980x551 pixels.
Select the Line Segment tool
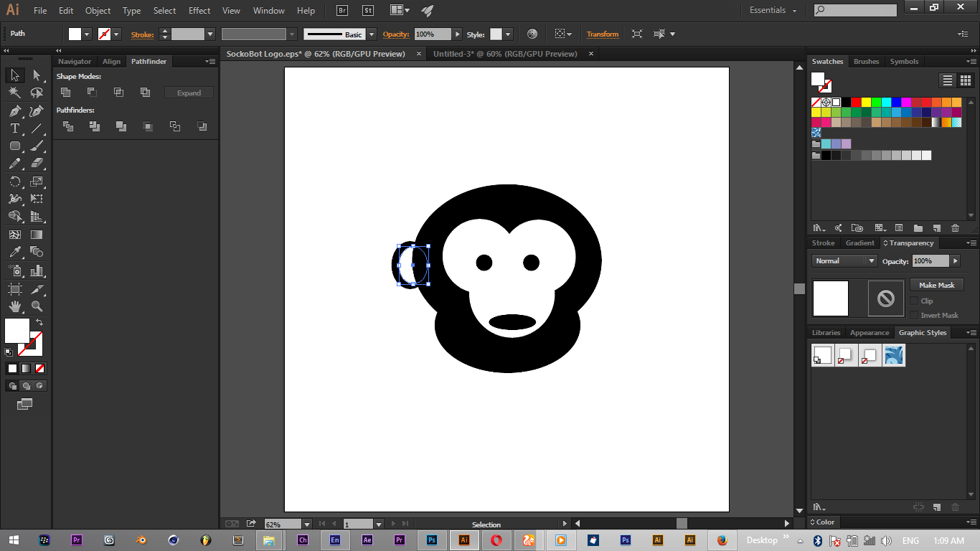[37, 128]
